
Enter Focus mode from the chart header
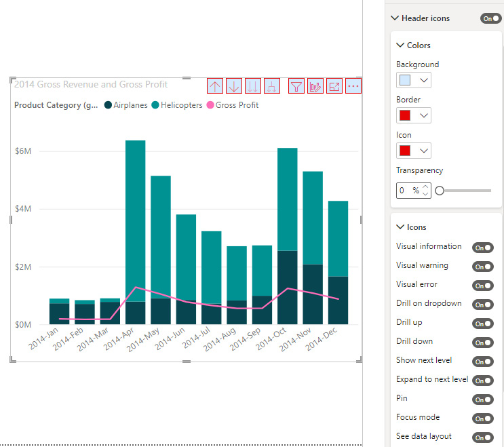[x=334, y=86]
